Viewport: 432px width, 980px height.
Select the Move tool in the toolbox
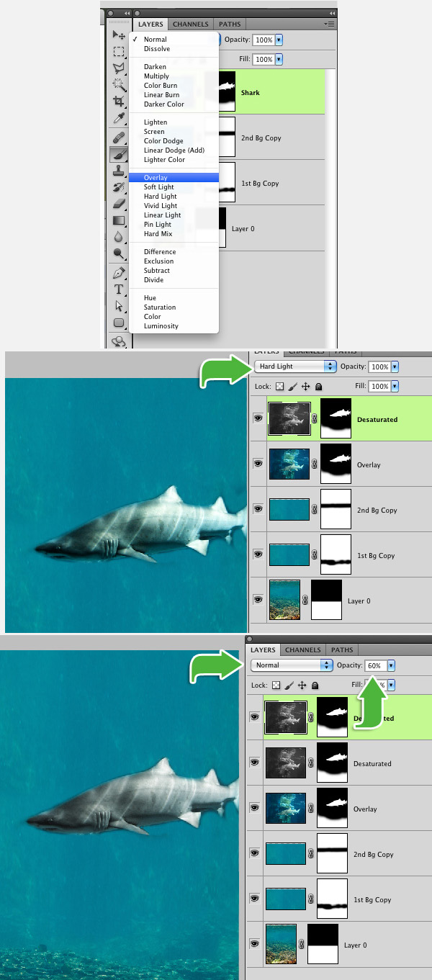pos(120,35)
